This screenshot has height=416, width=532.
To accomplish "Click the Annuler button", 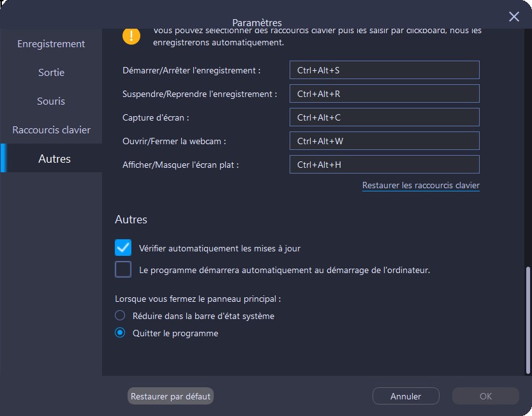I will [406, 396].
